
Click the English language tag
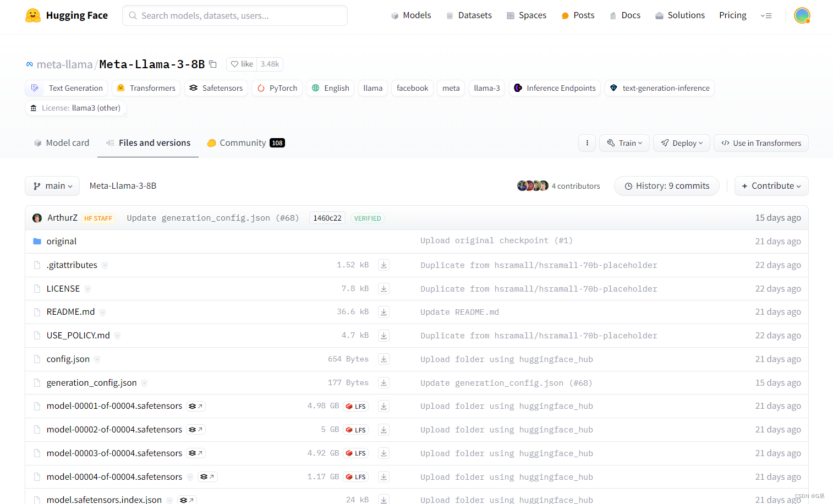click(x=331, y=88)
